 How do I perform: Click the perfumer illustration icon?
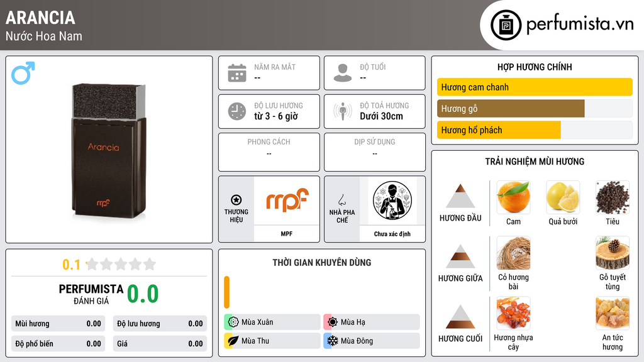coord(392,200)
